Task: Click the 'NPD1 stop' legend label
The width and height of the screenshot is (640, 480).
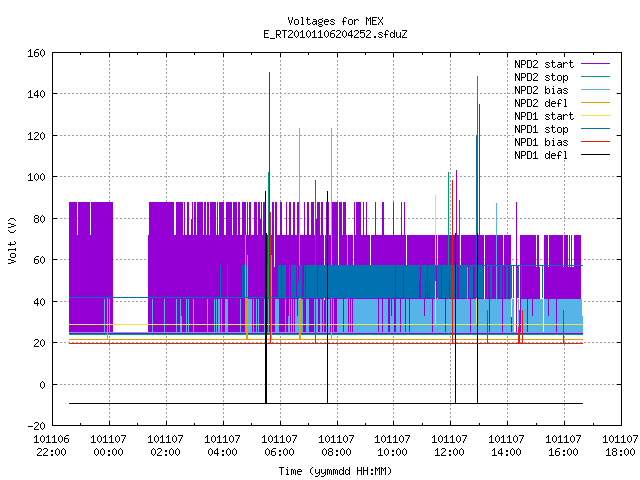Action: (x=541, y=129)
